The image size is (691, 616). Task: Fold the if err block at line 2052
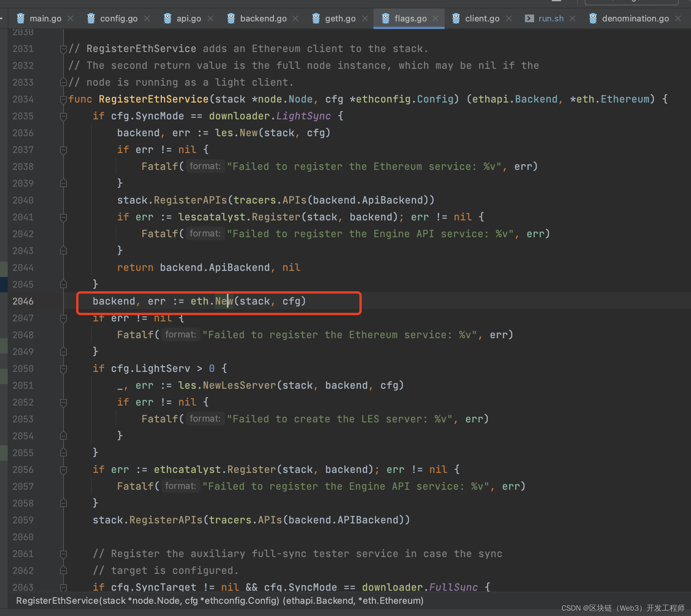coord(64,403)
